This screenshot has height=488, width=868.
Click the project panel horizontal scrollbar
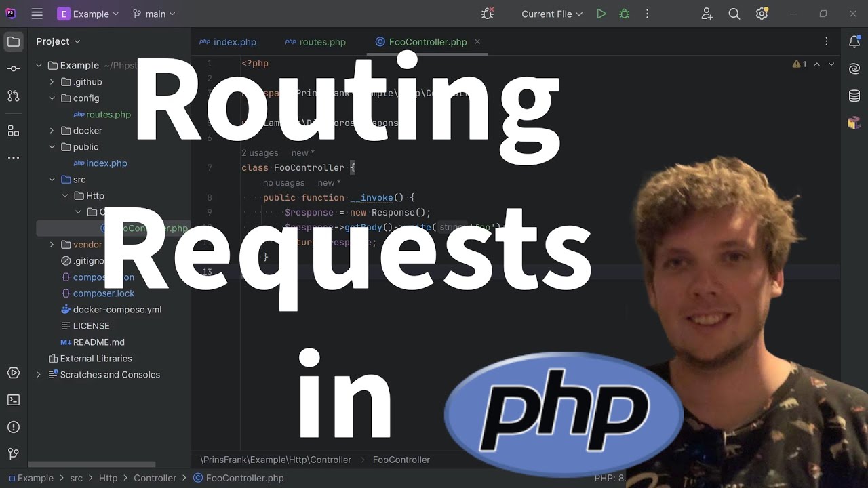pos(93,465)
